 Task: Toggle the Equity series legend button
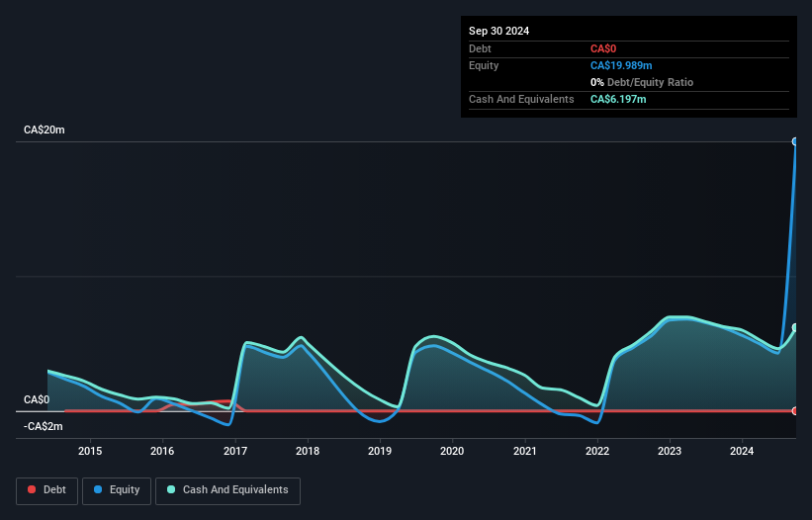(117, 490)
